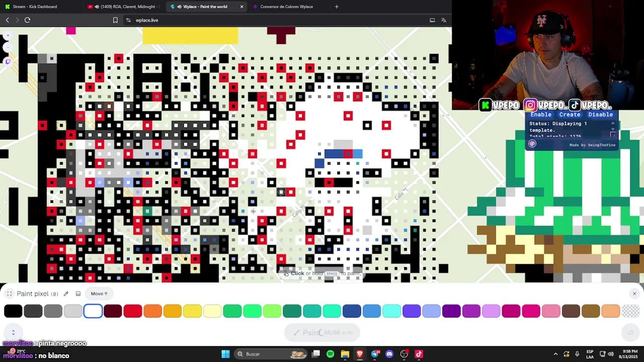Open Task View on the taskbar
The height and width of the screenshot is (362, 644).
(x=316, y=354)
